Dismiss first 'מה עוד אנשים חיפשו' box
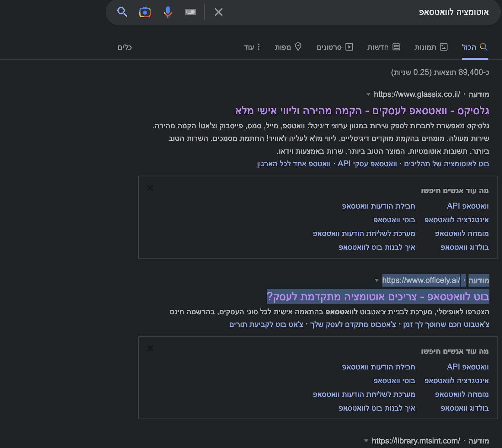Screen dimensions: 502x448 point(150,188)
